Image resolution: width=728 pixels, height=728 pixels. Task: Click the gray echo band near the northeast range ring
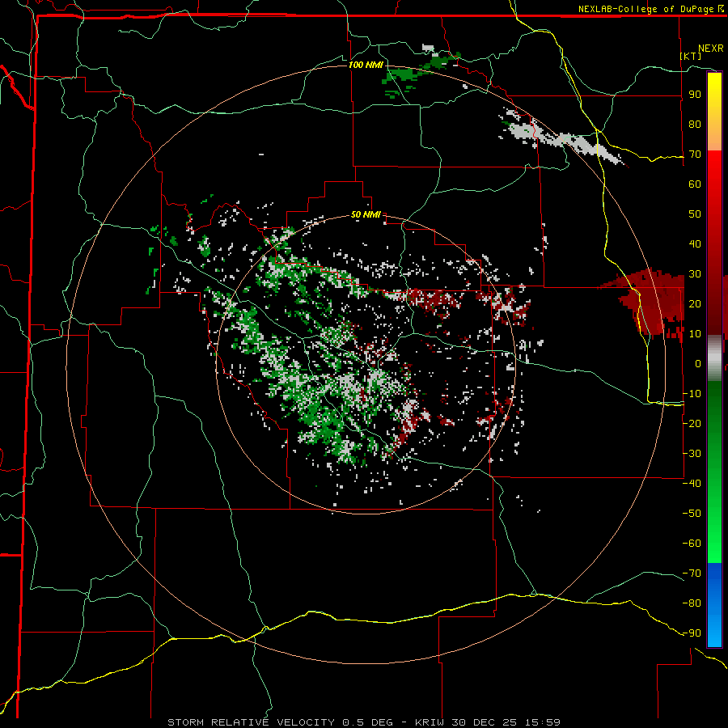[x=564, y=139]
